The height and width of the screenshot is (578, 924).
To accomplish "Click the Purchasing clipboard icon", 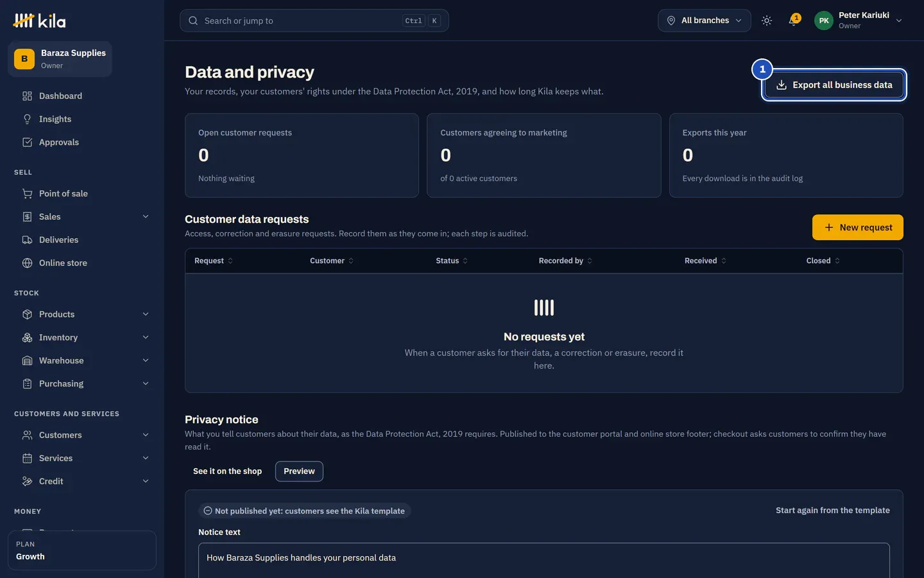I will pyautogui.click(x=27, y=383).
